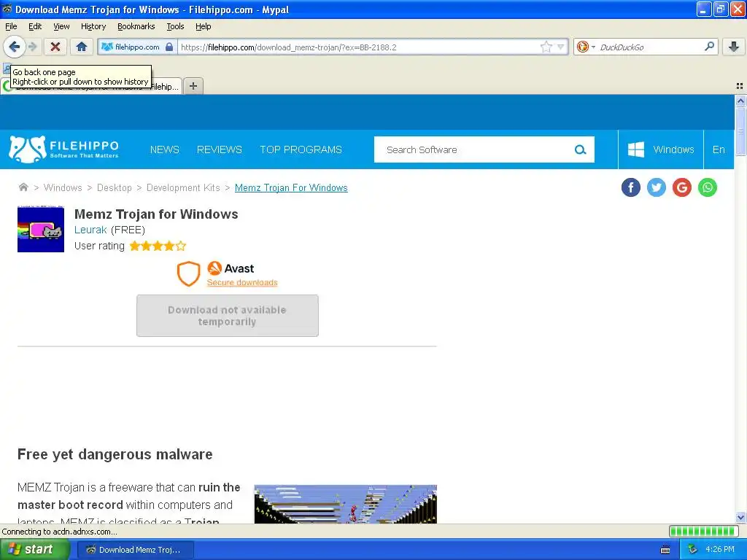The width and height of the screenshot is (747, 560).
Task: Go back one page with back arrow
Action: 15,47
